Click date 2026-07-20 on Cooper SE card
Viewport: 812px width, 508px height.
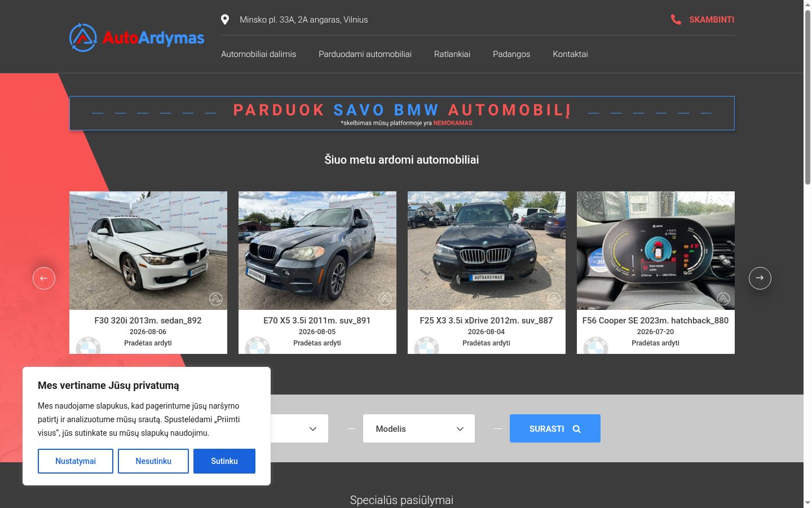pos(655,332)
